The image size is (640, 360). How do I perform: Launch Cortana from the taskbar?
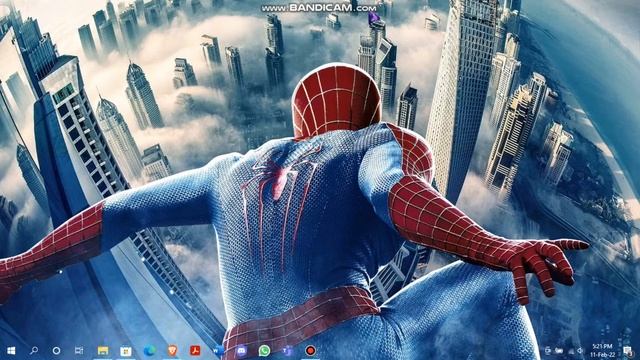[57, 351]
